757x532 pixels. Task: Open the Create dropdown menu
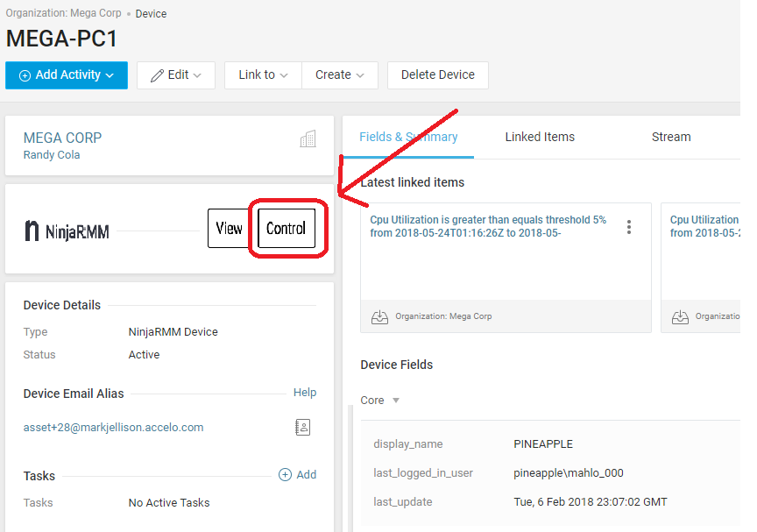[x=340, y=75]
